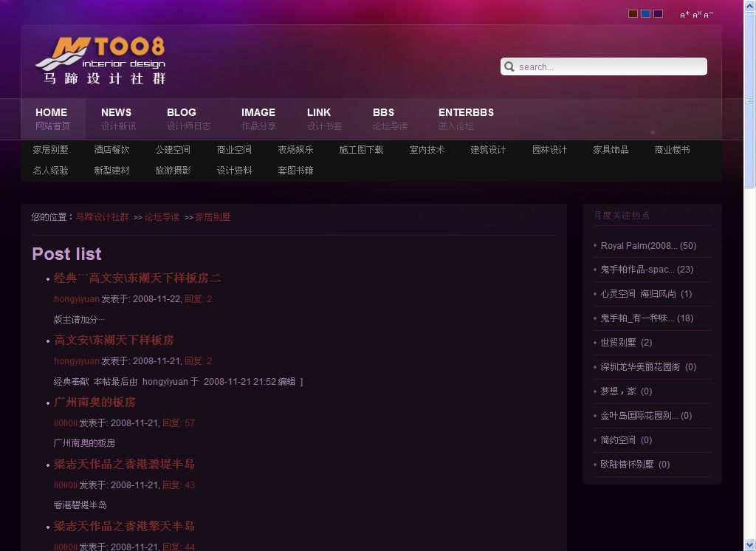Screen dimensions: 756x551
Task: Open the ENTERBBS 进入论坛 menu
Action: 466,119
